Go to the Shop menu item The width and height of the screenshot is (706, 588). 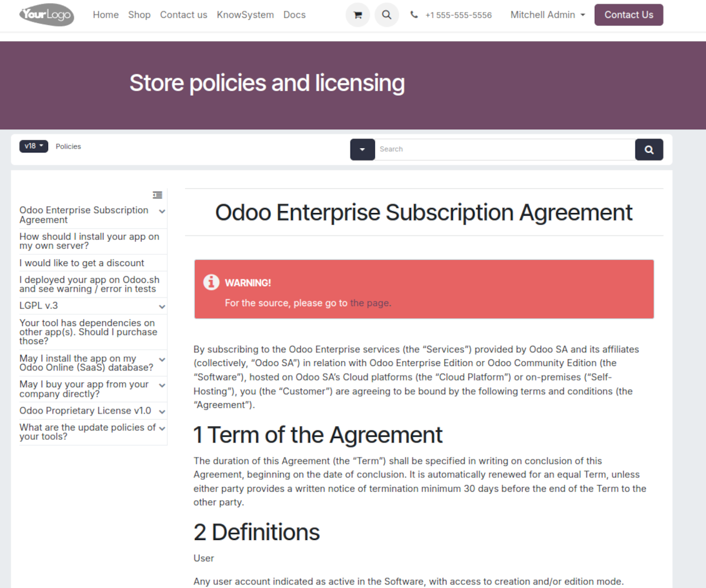pyautogui.click(x=139, y=15)
